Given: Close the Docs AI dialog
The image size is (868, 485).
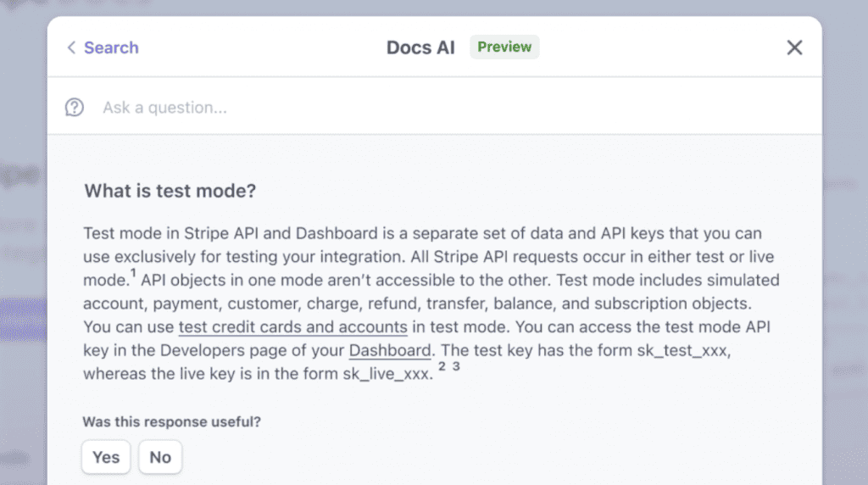Looking at the screenshot, I should (x=794, y=47).
